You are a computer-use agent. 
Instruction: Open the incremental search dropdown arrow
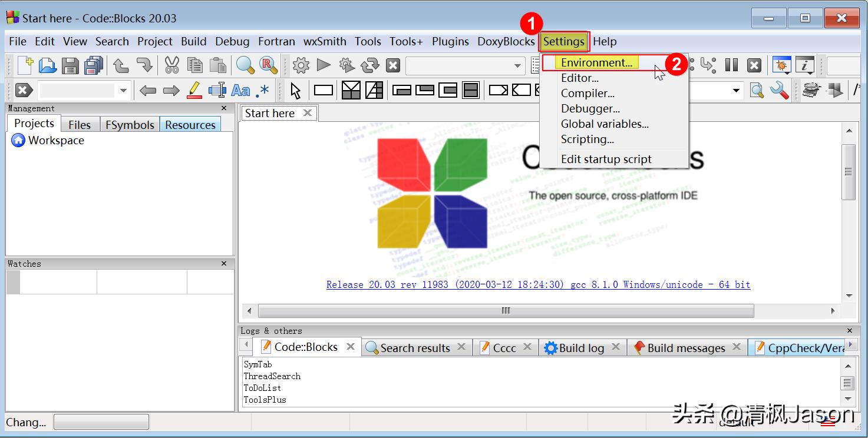pos(124,89)
